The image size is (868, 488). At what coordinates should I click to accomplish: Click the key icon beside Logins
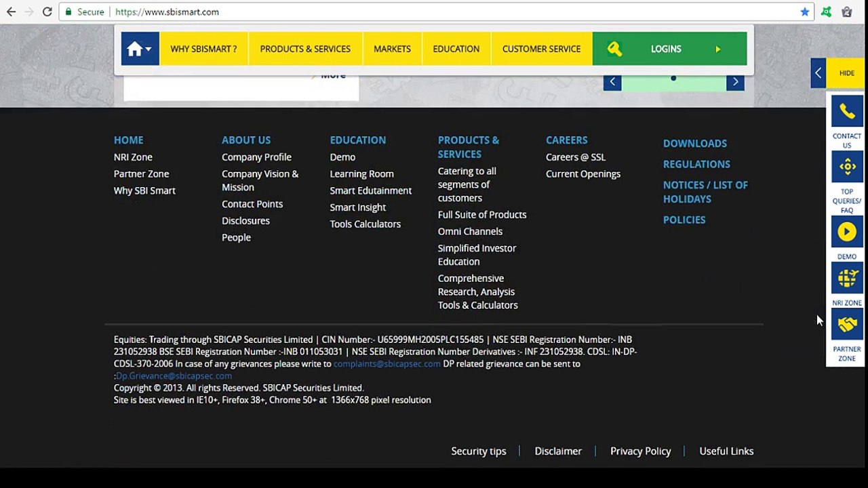pos(614,49)
